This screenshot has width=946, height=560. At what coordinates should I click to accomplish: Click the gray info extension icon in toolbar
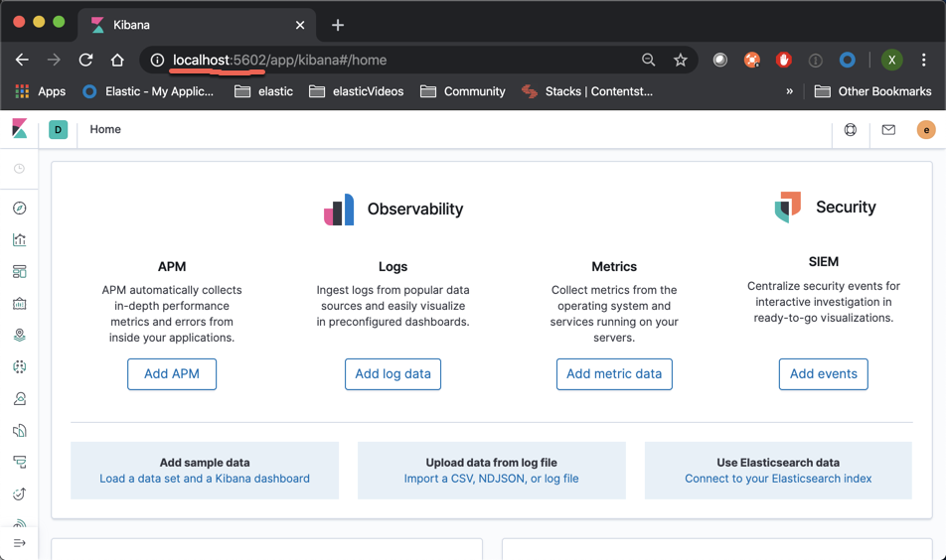816,60
